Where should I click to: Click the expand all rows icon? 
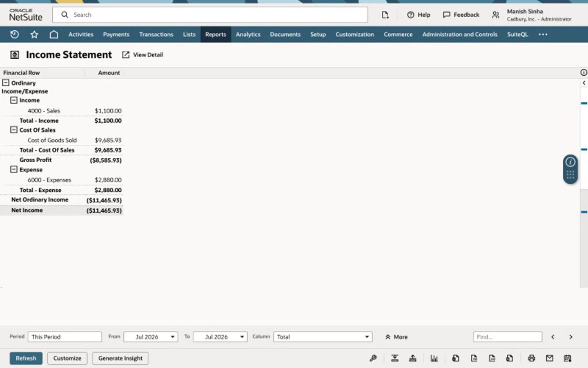pos(413,358)
